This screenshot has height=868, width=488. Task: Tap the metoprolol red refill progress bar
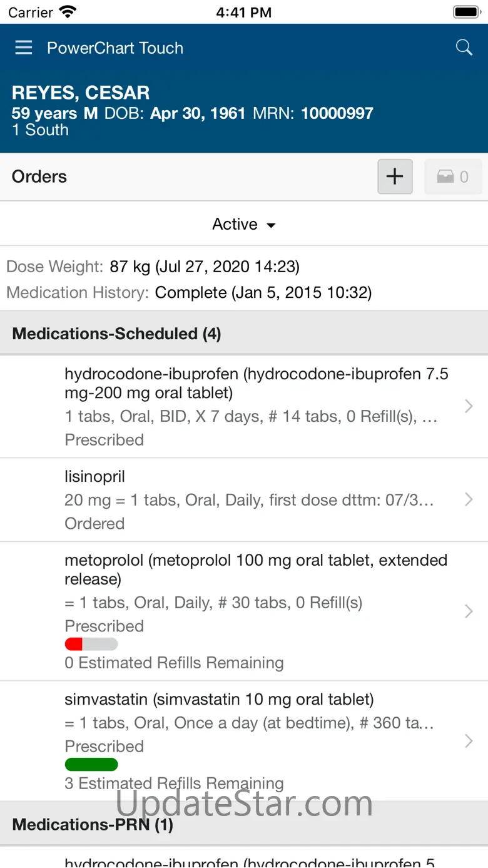coord(91,644)
